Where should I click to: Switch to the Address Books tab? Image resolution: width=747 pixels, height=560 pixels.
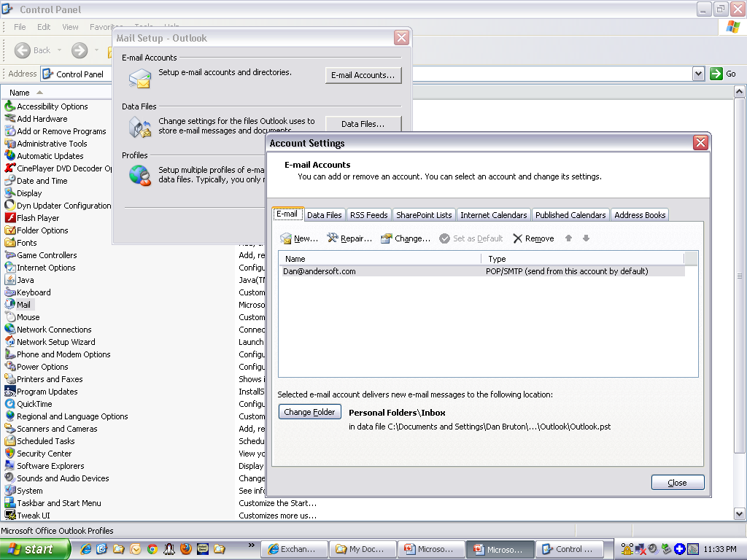[x=640, y=215]
